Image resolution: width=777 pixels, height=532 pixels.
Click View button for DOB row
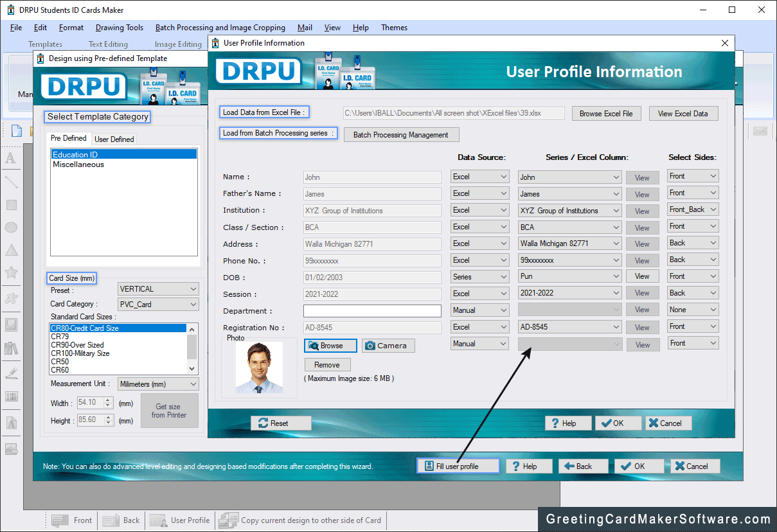click(x=642, y=276)
